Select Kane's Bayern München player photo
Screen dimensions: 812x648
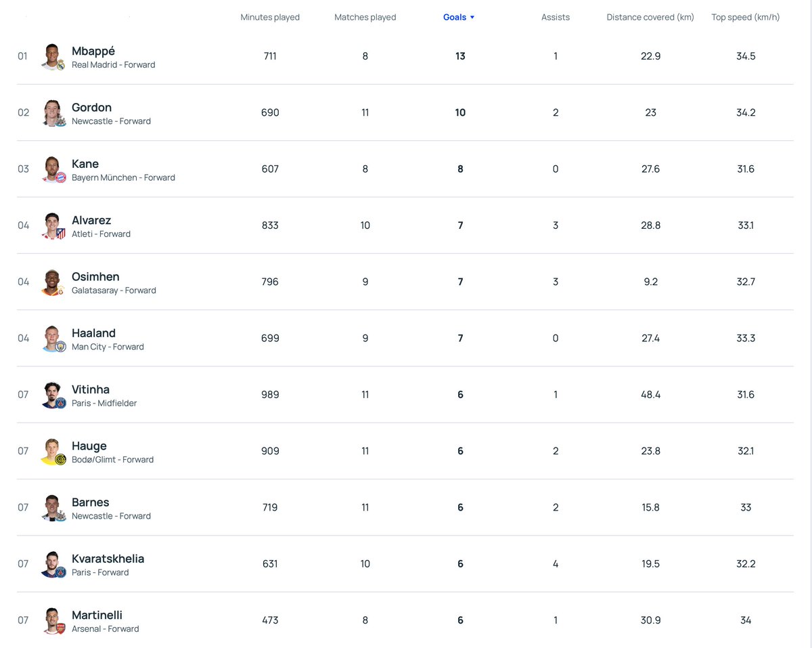[x=52, y=169]
